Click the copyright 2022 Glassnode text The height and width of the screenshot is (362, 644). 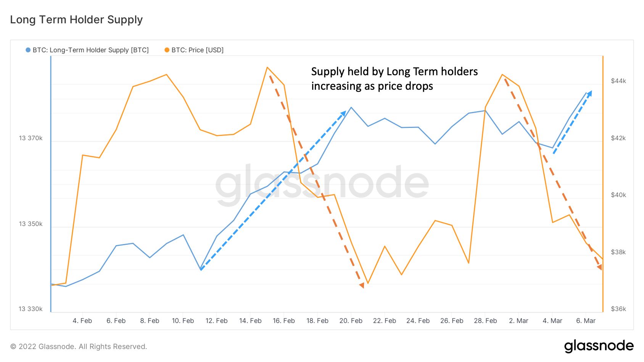pyautogui.click(x=79, y=347)
